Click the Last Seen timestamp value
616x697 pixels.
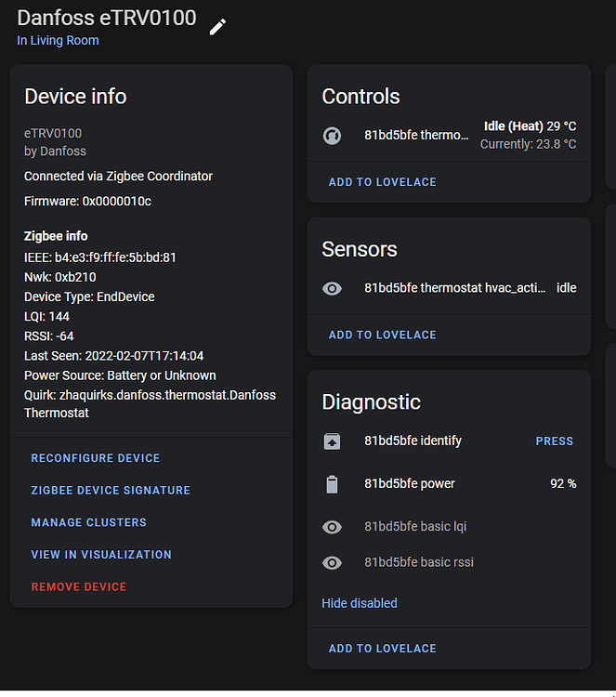[x=144, y=356]
